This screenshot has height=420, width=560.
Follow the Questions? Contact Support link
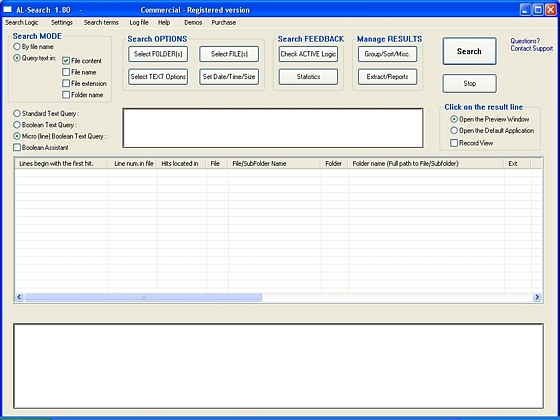[531, 45]
